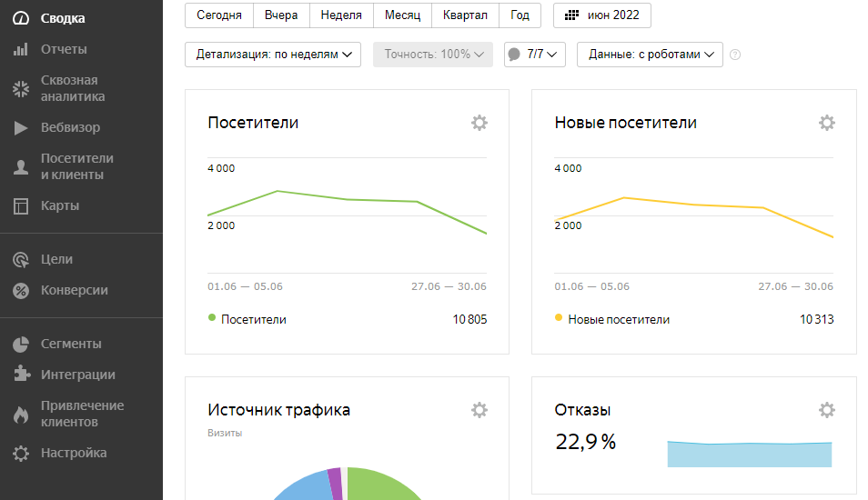This screenshot has width=868, height=500.
Task: Open settings gear of Отказы widget
Action: [826, 410]
